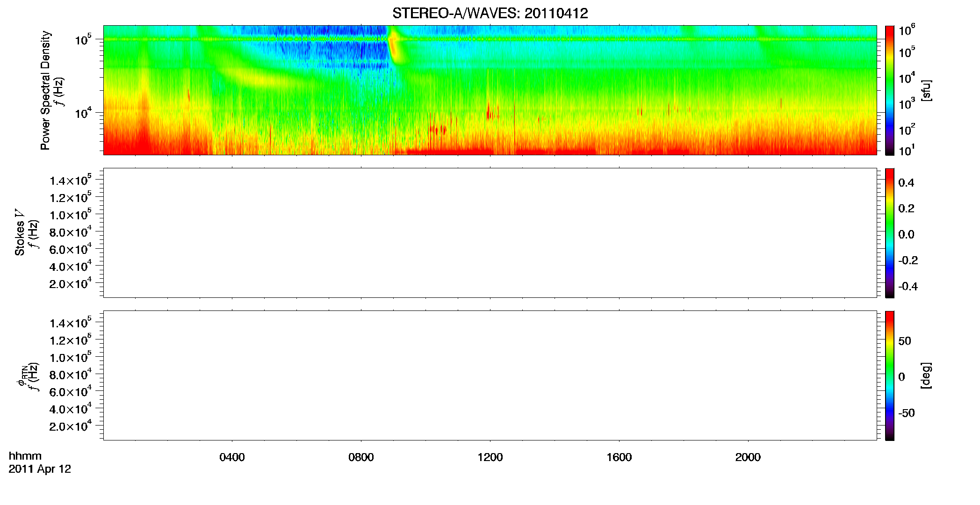Click the 2000 time tick label
Viewport: 980px width, 505px height.
point(748,457)
